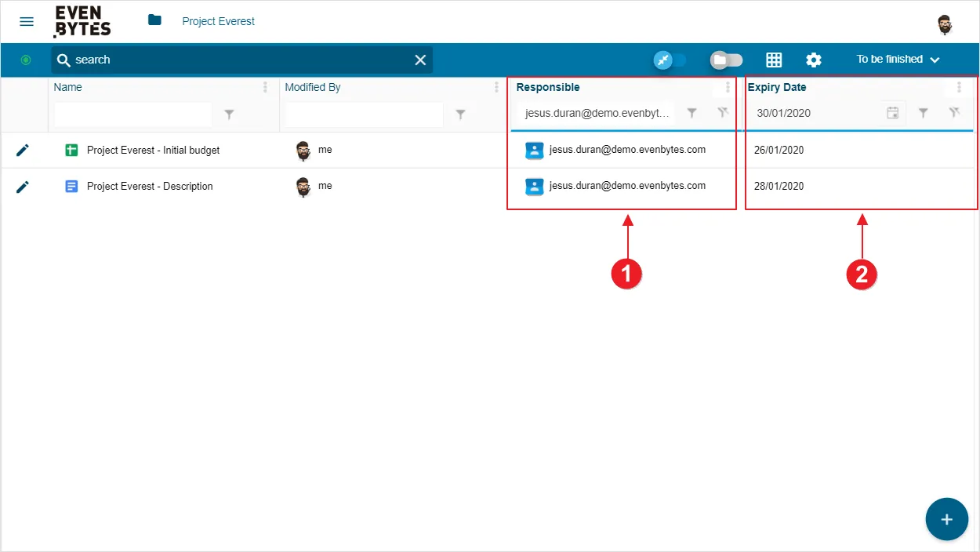The width and height of the screenshot is (980, 552).
Task: Click the Name filter input field
Action: [133, 114]
